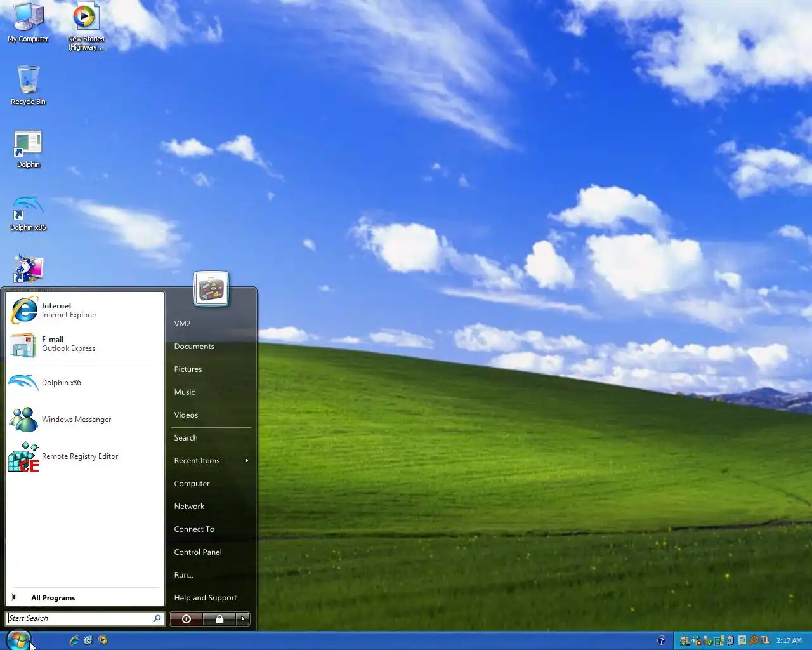Click the lock button in Start menu
The height and width of the screenshot is (650, 812).
click(x=219, y=619)
